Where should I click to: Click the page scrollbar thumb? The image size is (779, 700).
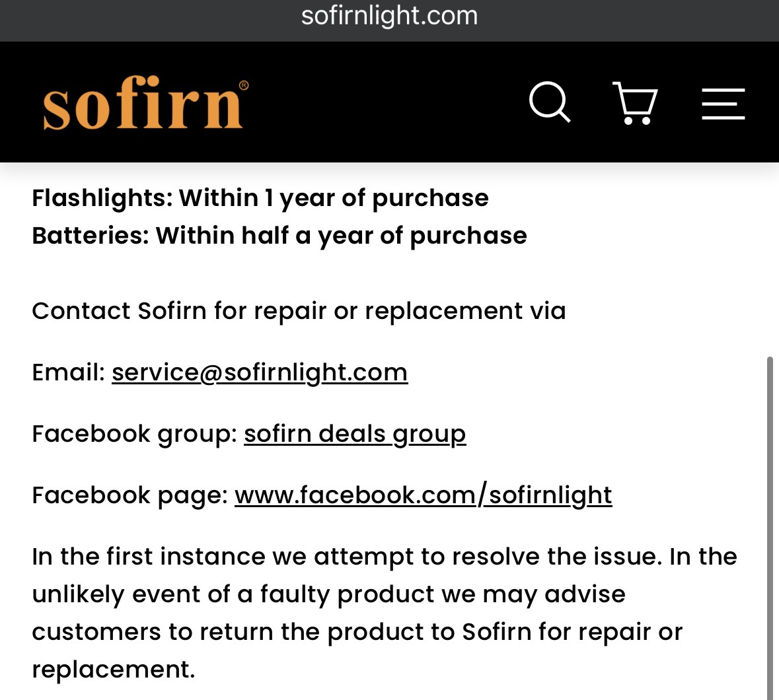(x=770, y=527)
